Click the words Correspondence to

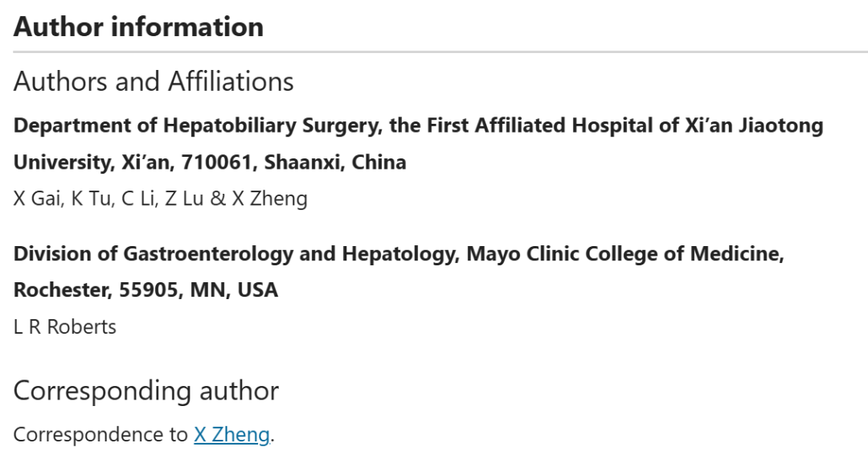click(x=100, y=434)
